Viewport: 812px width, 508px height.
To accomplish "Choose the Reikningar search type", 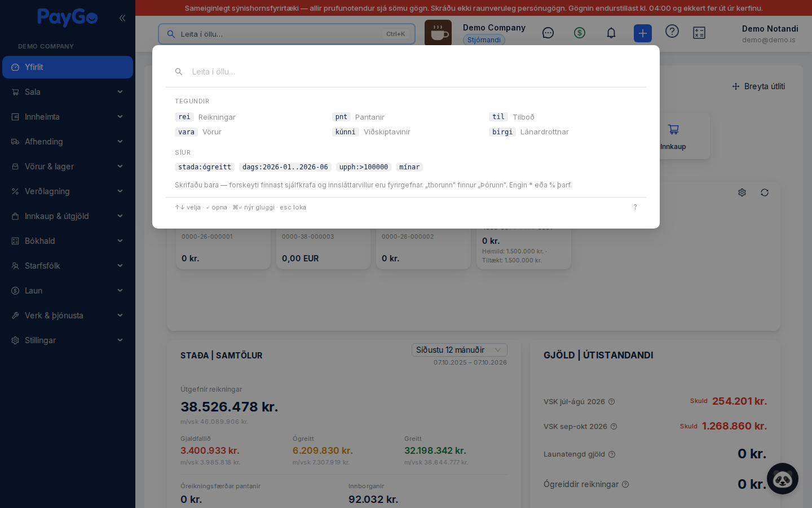I will tap(205, 117).
